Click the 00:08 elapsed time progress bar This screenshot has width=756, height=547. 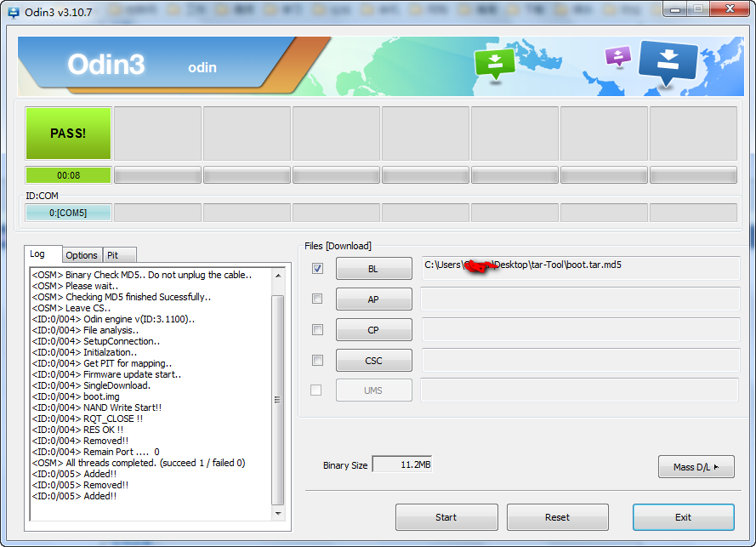(69, 175)
